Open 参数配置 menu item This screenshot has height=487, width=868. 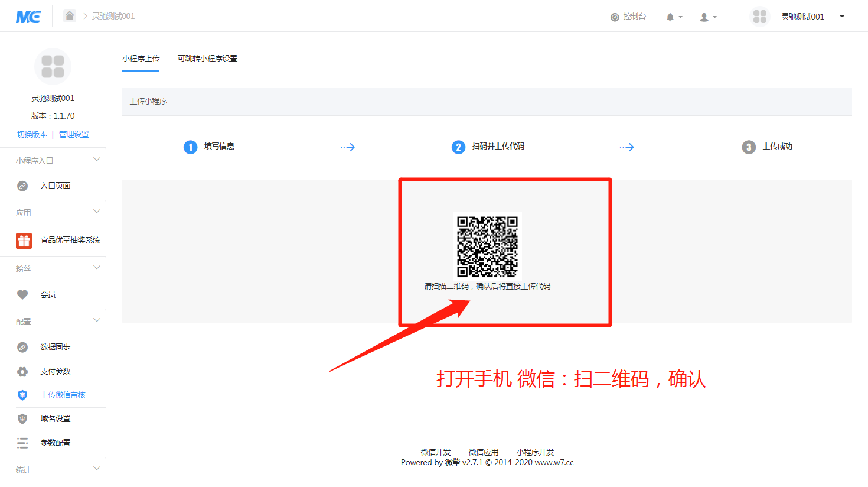tap(55, 443)
